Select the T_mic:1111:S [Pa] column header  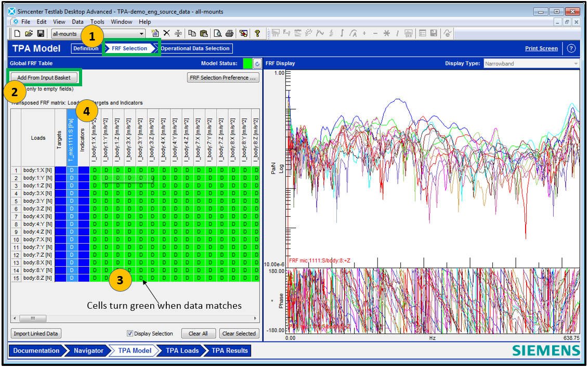click(x=72, y=138)
